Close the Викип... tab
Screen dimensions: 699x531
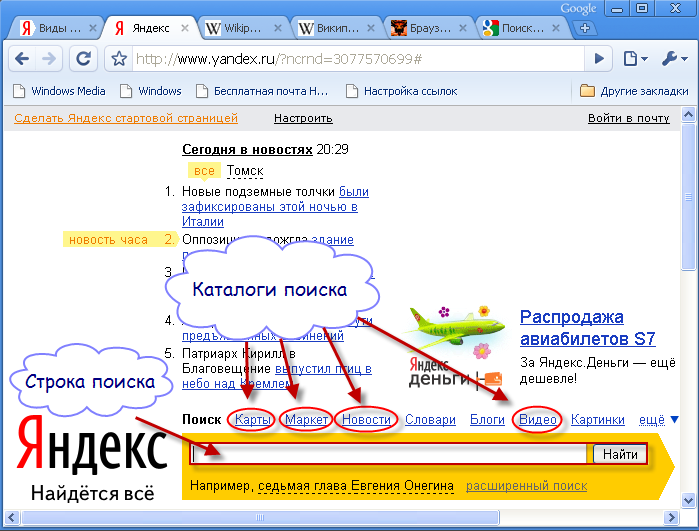pyautogui.click(x=370, y=28)
